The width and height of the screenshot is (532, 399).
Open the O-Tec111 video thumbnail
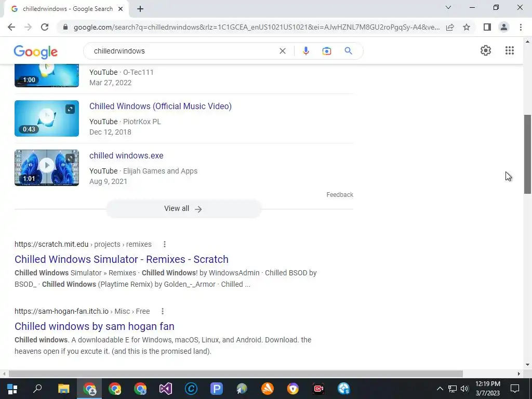point(47,76)
